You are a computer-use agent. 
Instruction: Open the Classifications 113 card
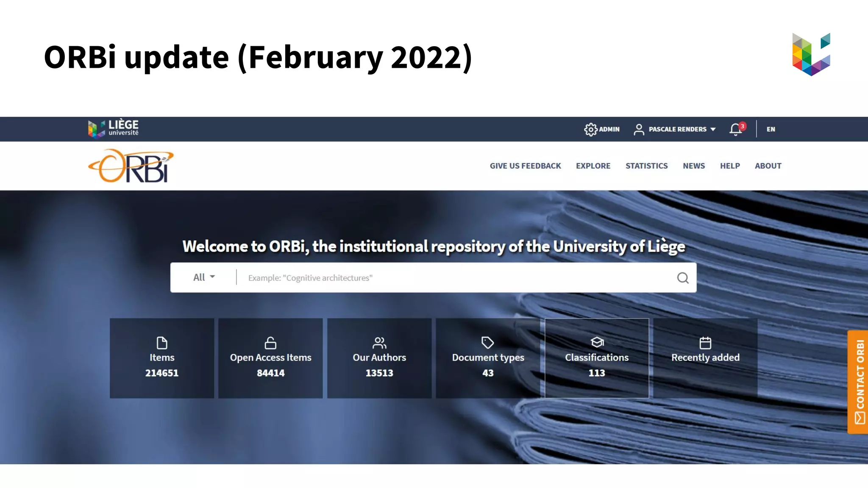597,358
